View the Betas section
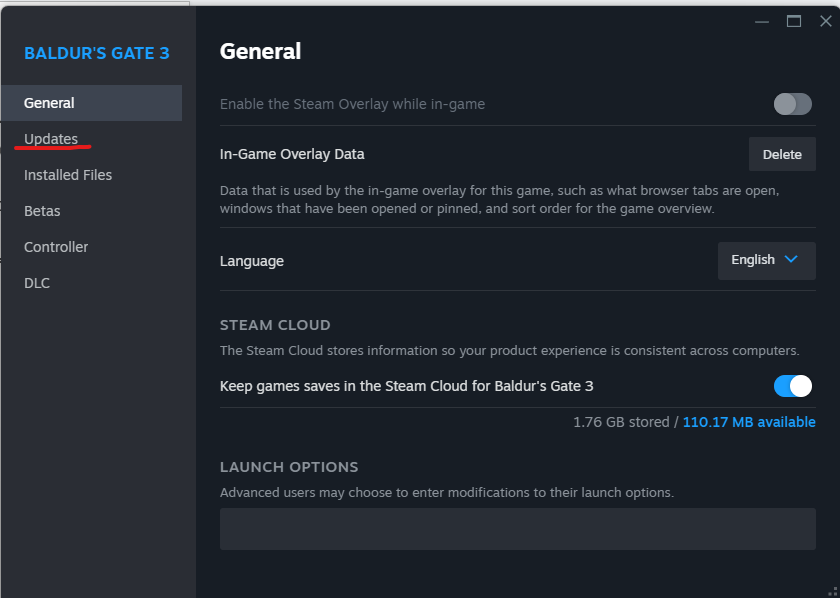 pyautogui.click(x=42, y=211)
